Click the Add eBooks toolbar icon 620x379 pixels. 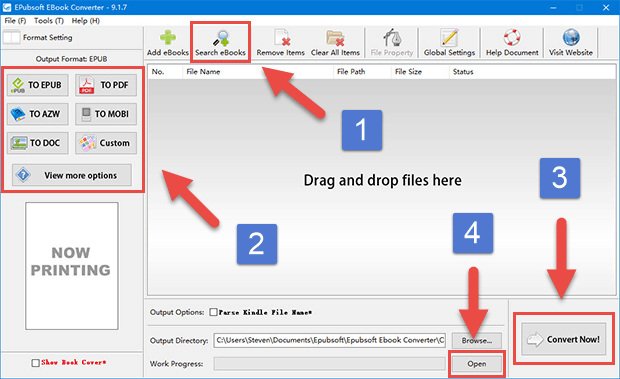coord(168,43)
